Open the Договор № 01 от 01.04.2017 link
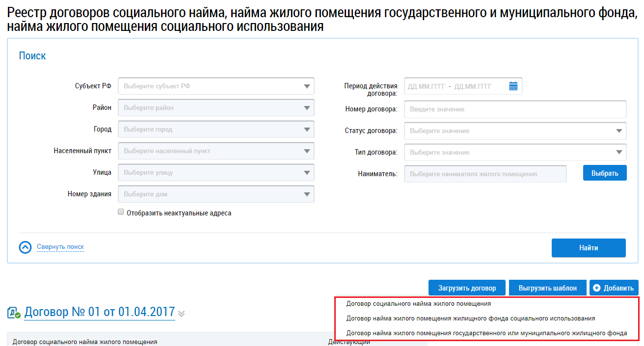Image resolution: width=644 pixels, height=346 pixels. click(100, 312)
